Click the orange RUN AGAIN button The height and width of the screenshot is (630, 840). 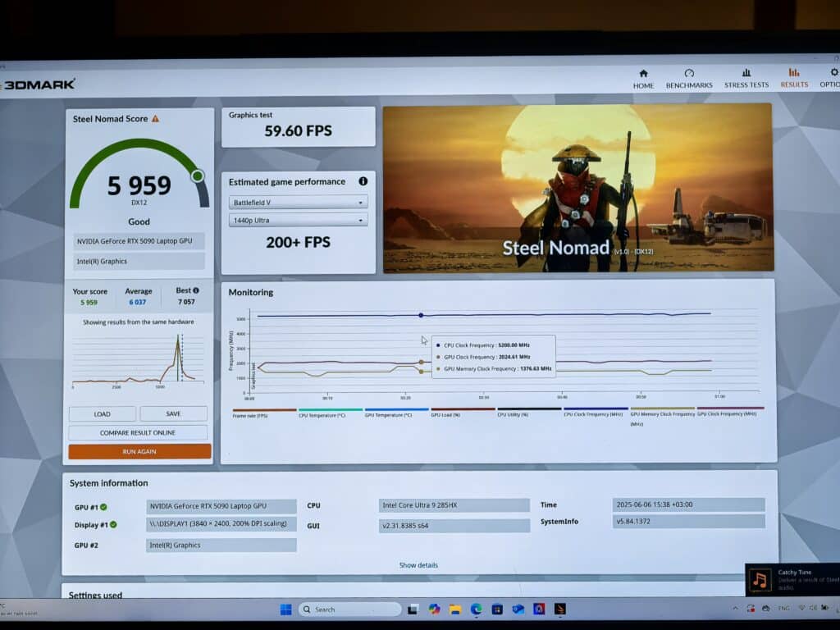click(139, 452)
